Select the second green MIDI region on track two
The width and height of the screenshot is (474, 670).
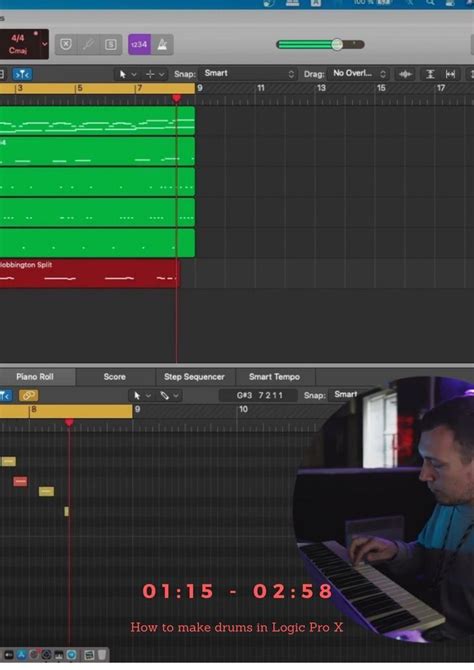[97, 151]
